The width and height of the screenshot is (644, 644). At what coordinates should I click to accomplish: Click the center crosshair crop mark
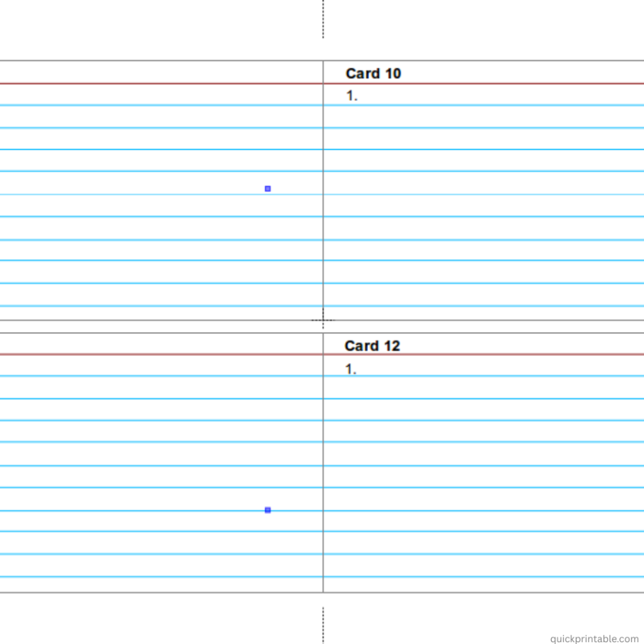323,320
